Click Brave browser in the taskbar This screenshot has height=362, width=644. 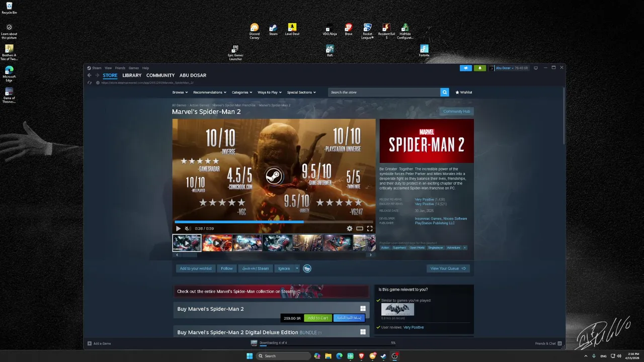tap(361, 356)
